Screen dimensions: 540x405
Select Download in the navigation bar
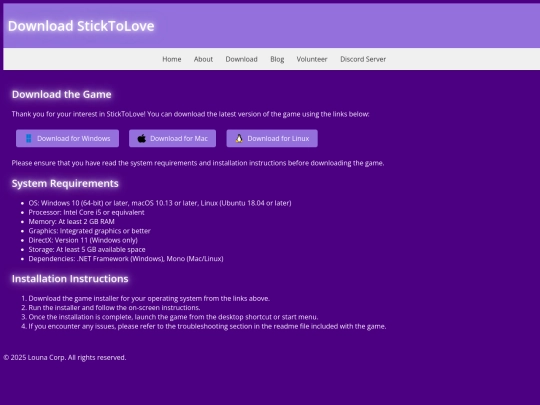click(241, 59)
